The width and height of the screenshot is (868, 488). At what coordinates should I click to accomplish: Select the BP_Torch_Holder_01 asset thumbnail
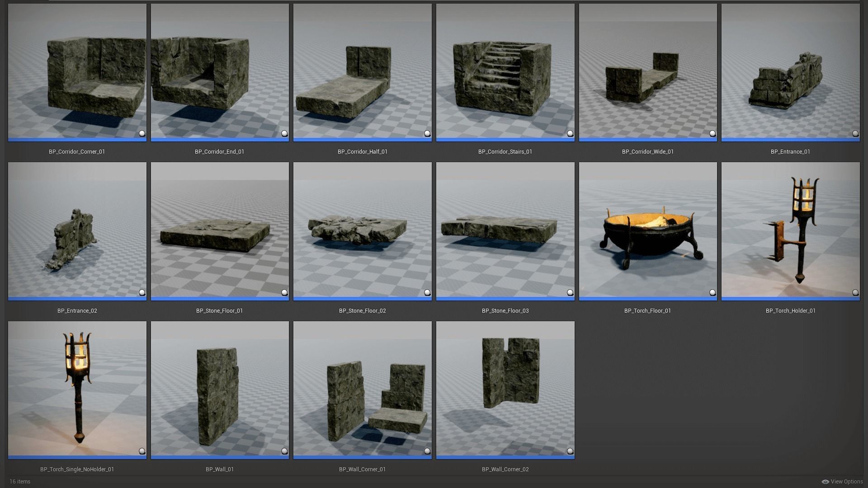pos(790,230)
